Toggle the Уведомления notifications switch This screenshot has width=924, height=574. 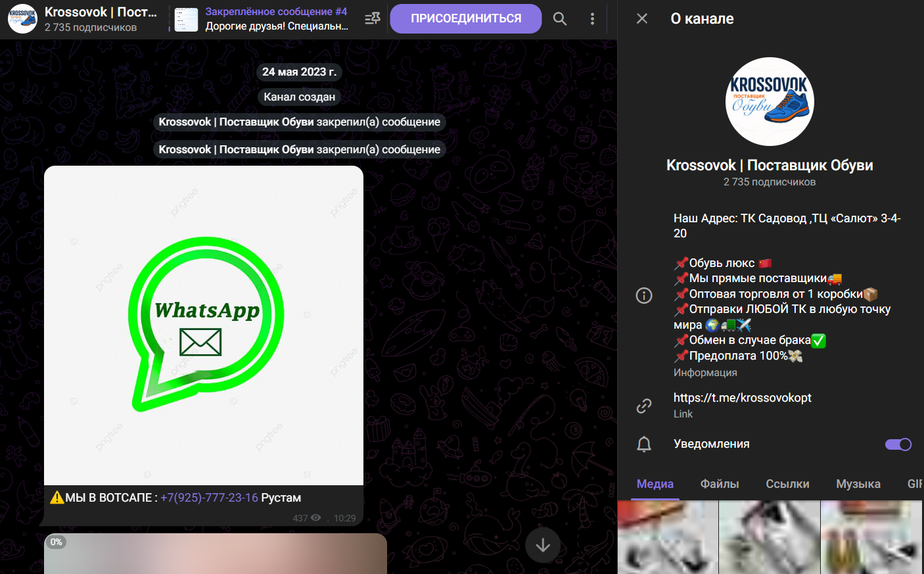[898, 444]
